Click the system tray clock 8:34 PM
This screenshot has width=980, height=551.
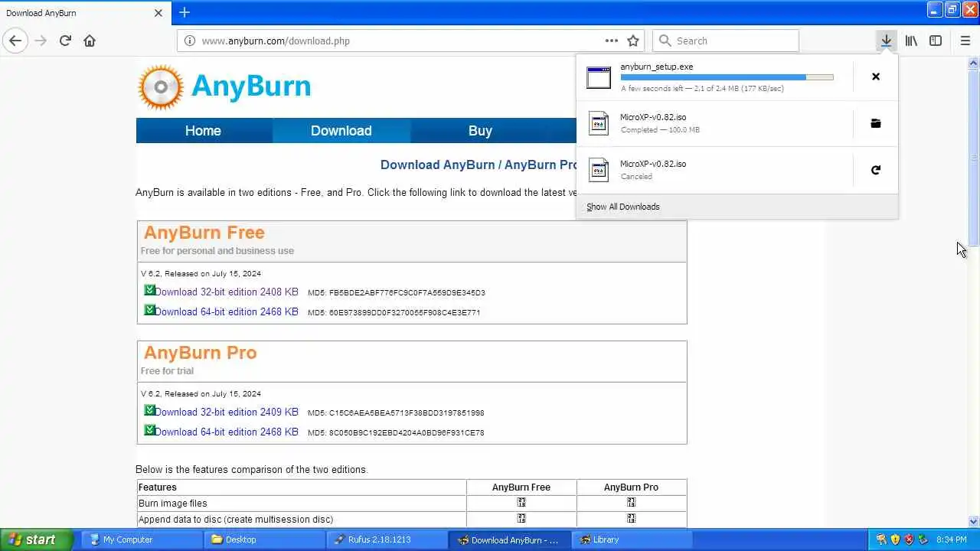pyautogui.click(x=951, y=540)
